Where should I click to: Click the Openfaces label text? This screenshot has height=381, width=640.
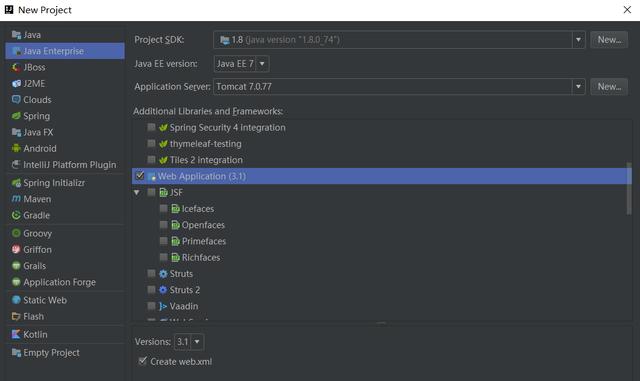(x=203, y=225)
